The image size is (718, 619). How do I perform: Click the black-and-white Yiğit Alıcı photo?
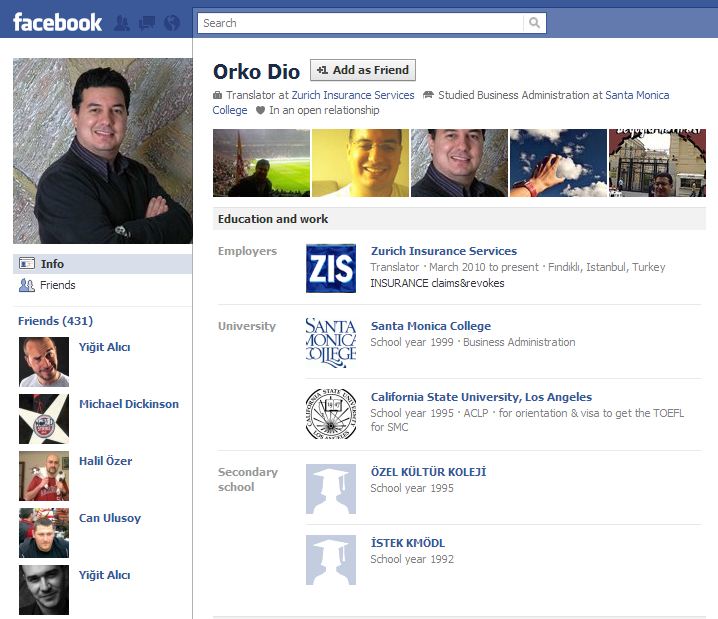pos(44,590)
